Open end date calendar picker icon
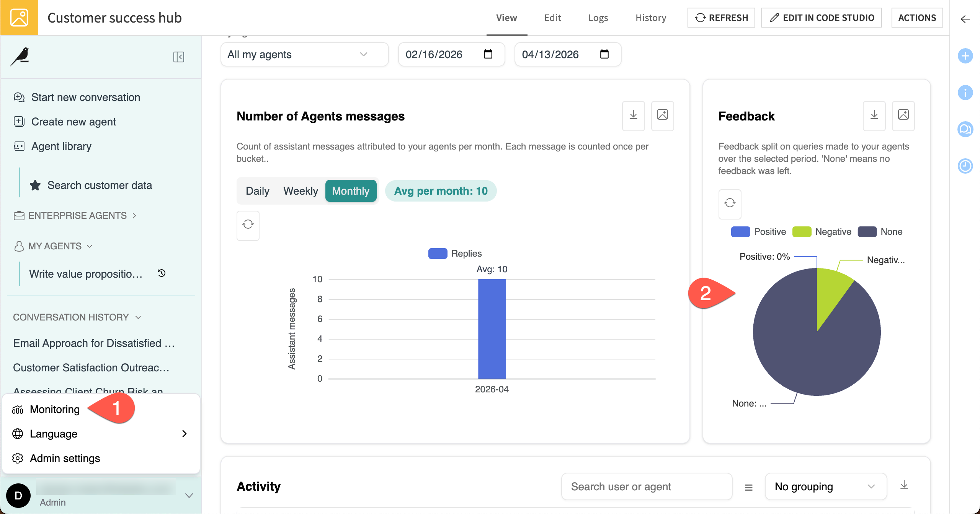Image resolution: width=980 pixels, height=514 pixels. click(x=604, y=54)
